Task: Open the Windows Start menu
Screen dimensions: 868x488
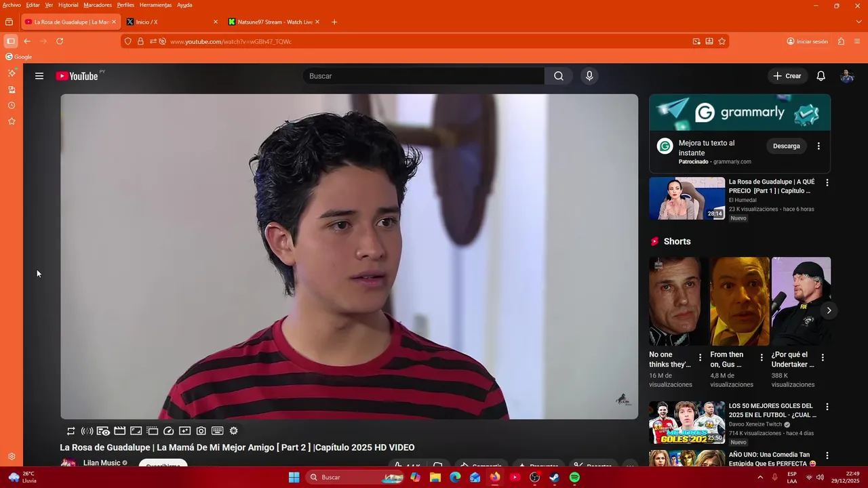Action: click(x=294, y=477)
